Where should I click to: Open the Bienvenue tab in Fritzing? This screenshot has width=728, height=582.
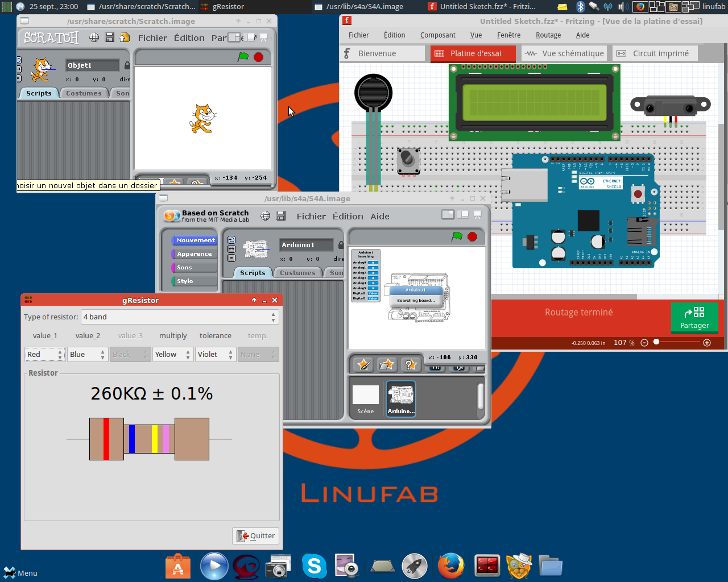[383, 53]
